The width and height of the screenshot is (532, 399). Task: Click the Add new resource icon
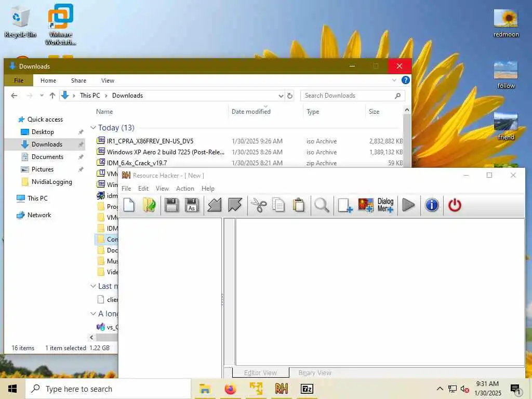(345, 205)
